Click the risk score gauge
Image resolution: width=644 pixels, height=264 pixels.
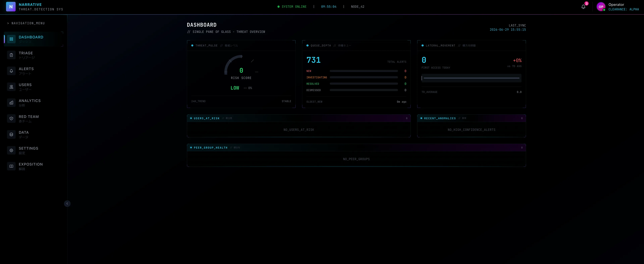[x=241, y=65]
